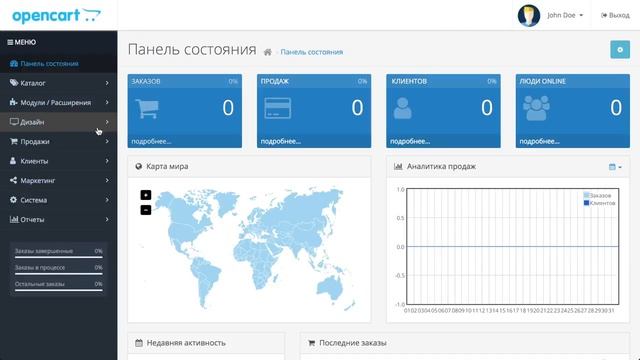Viewport: 640px width, 360px height.
Task: Click the globe icon beside Карта мира
Action: [139, 166]
